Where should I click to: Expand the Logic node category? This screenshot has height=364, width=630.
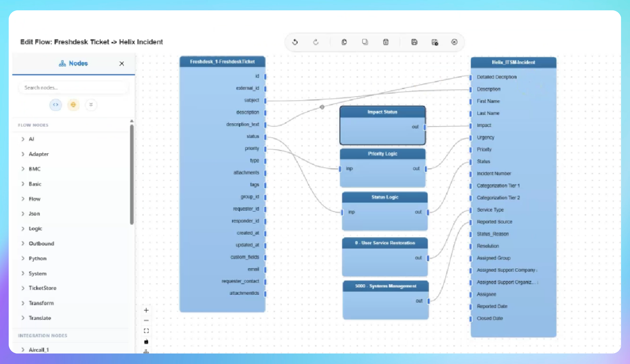coord(35,229)
